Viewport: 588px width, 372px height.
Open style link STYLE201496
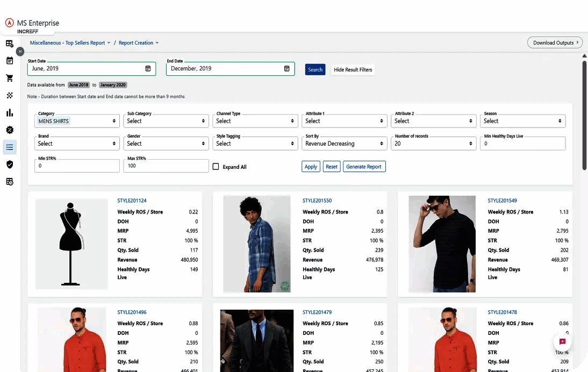132,312
